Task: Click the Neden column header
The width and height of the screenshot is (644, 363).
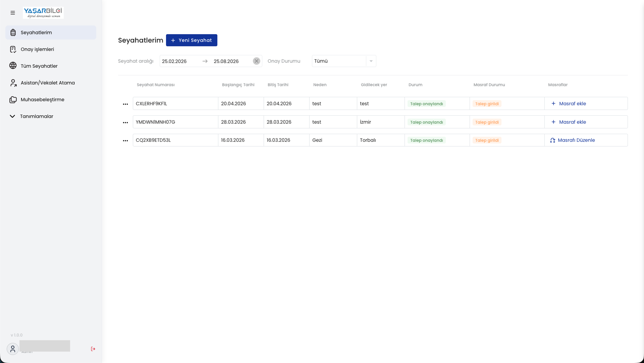Action: pos(320,85)
